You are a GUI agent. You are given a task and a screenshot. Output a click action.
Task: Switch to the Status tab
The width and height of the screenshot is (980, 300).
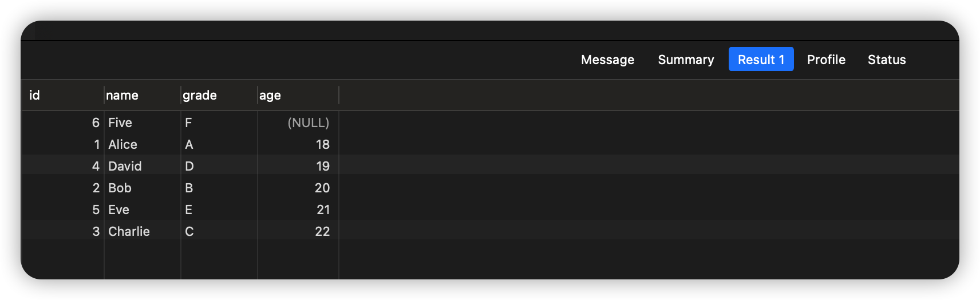click(886, 60)
